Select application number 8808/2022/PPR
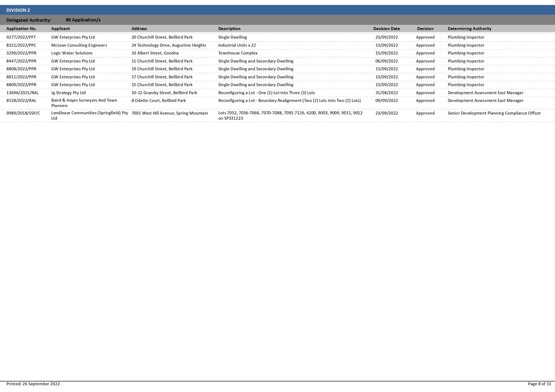 point(21,69)
